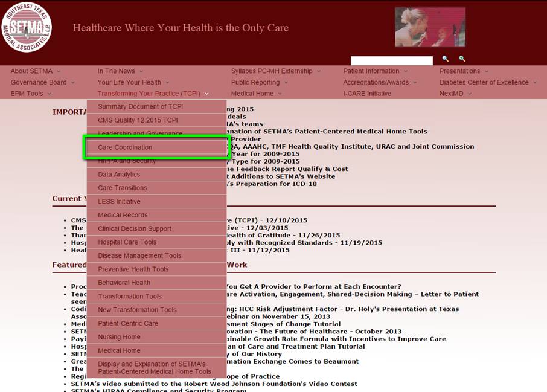
Task: Choose Patient-Centric Care entry
Action: coord(156,323)
